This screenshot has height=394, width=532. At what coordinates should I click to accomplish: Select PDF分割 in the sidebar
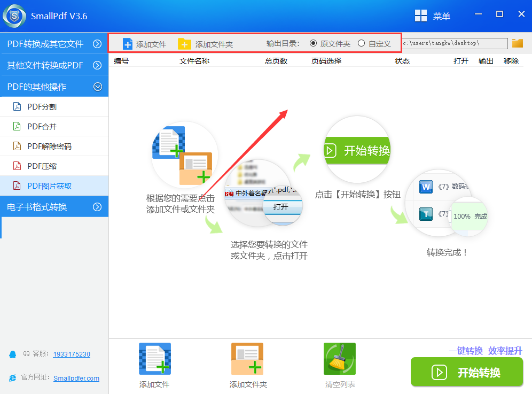54,106
